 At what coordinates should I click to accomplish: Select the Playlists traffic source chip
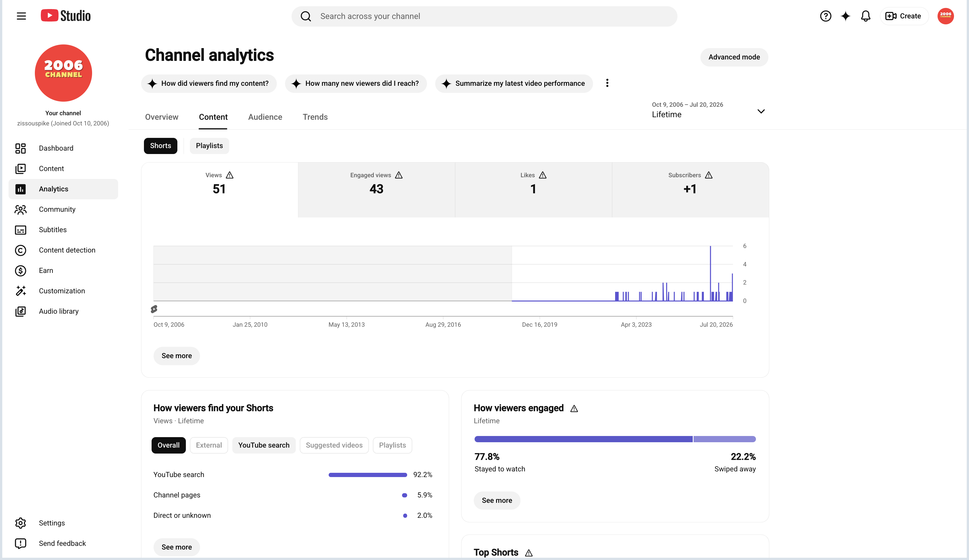pyautogui.click(x=392, y=445)
